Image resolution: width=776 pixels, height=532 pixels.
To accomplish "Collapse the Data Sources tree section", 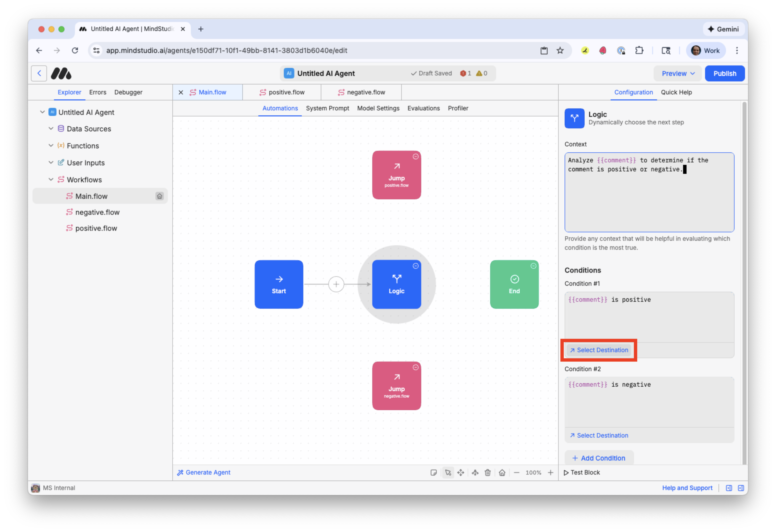I will coord(51,128).
